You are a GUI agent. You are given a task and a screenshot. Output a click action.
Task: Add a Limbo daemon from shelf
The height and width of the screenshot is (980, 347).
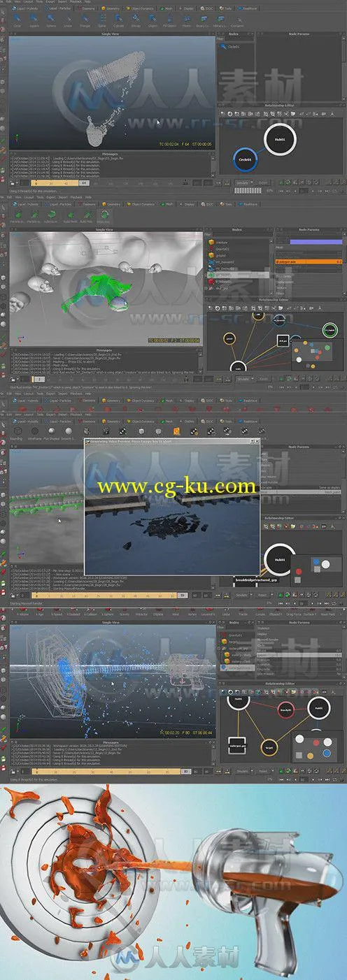[225, 612]
